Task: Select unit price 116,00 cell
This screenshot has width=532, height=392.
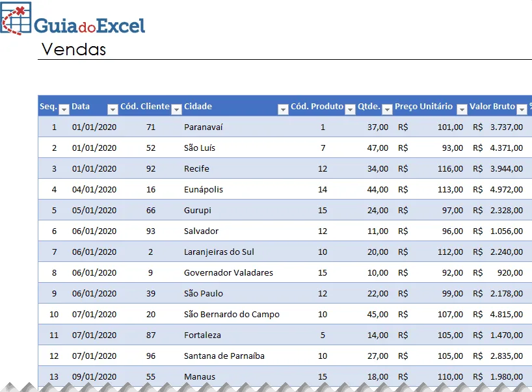Action: 430,168
